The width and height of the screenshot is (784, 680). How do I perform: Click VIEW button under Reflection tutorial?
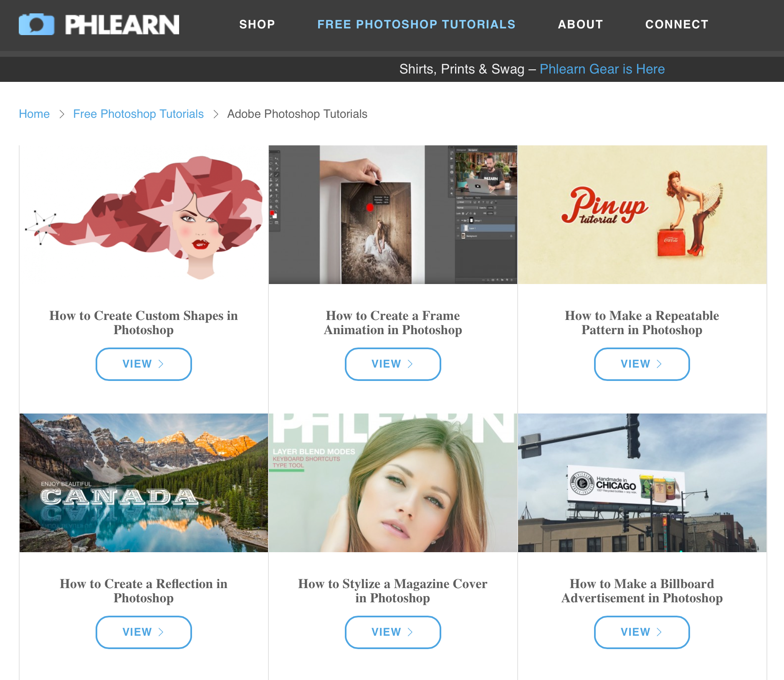coord(144,632)
